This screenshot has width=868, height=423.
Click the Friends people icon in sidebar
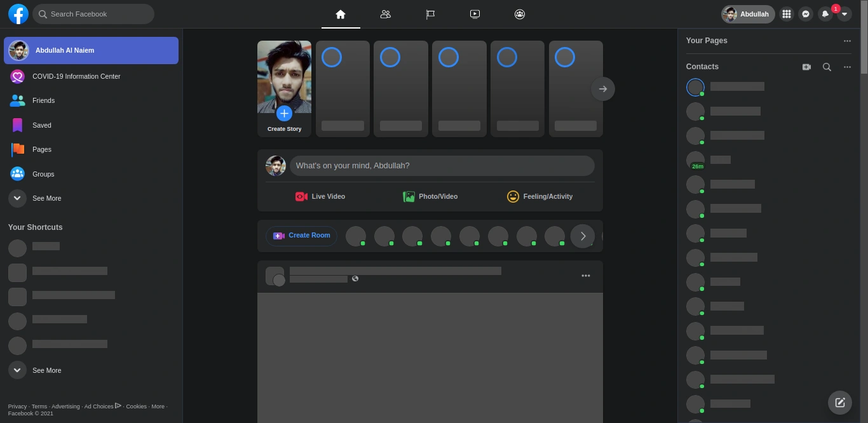[x=18, y=100]
